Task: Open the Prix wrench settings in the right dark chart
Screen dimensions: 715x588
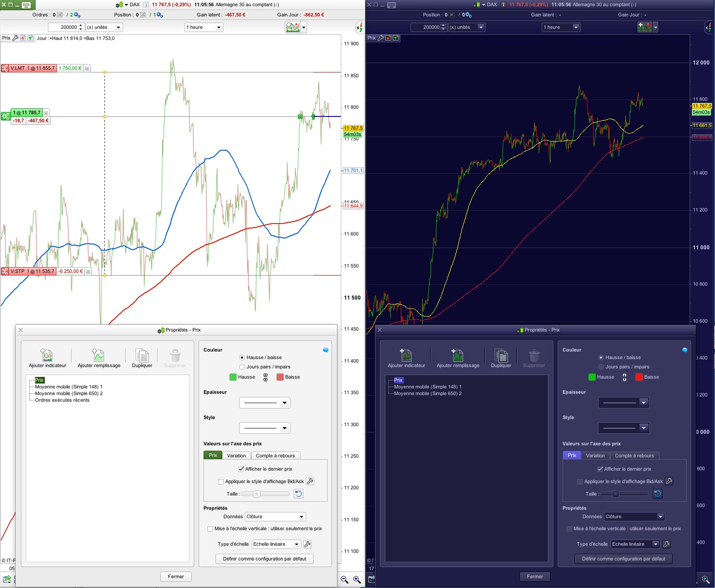Action: [381, 38]
